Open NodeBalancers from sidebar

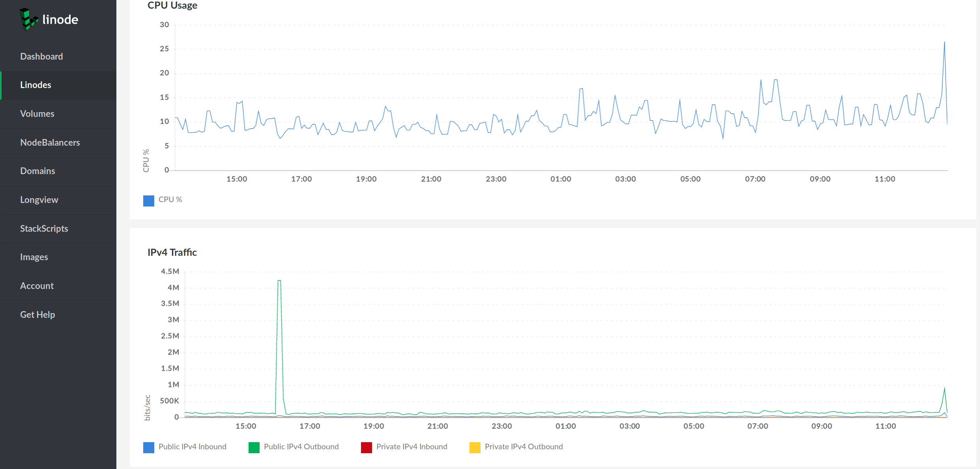pos(50,143)
